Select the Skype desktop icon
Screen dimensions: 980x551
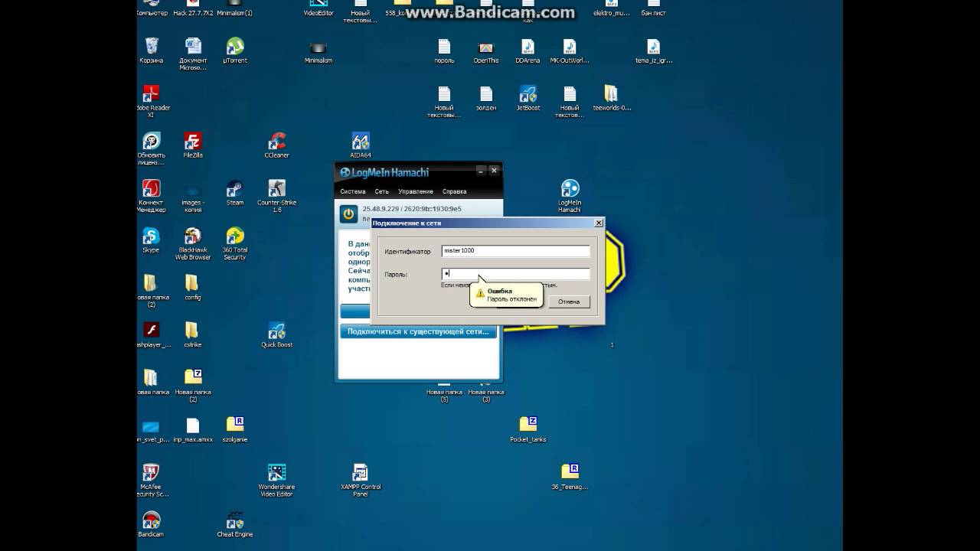[151, 240]
